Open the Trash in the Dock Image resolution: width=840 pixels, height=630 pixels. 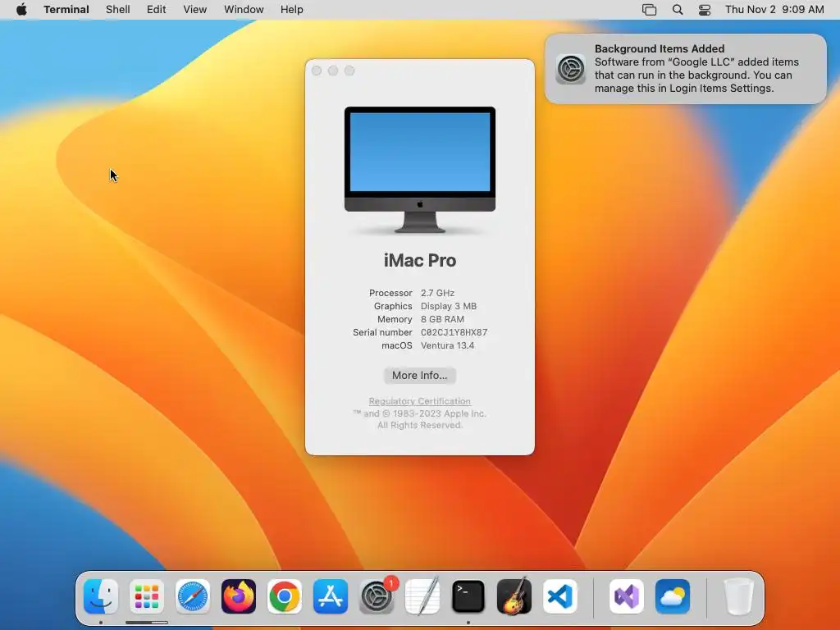[739, 596]
